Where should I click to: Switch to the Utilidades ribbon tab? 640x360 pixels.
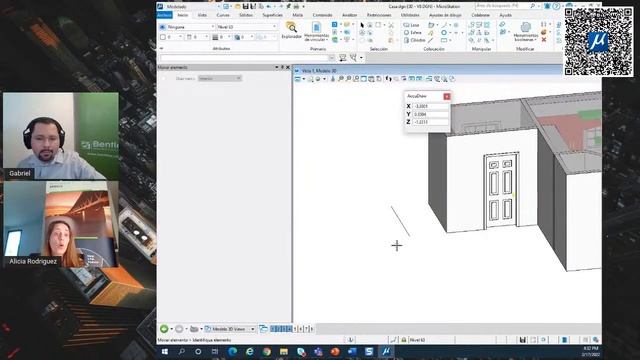[x=410, y=15]
